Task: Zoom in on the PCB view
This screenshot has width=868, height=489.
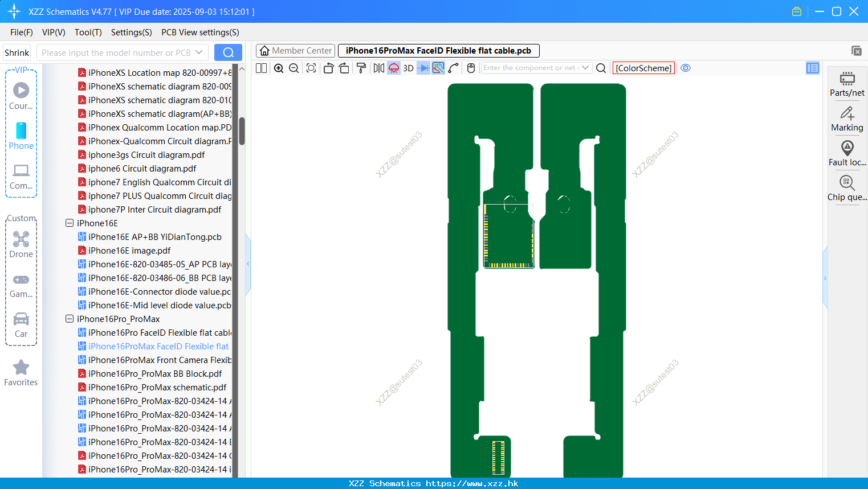Action: click(279, 68)
